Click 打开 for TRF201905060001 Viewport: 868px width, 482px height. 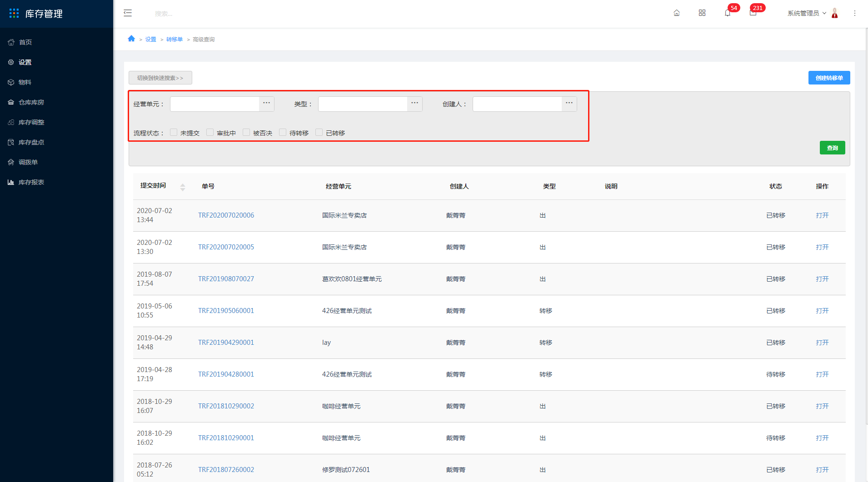(x=822, y=311)
